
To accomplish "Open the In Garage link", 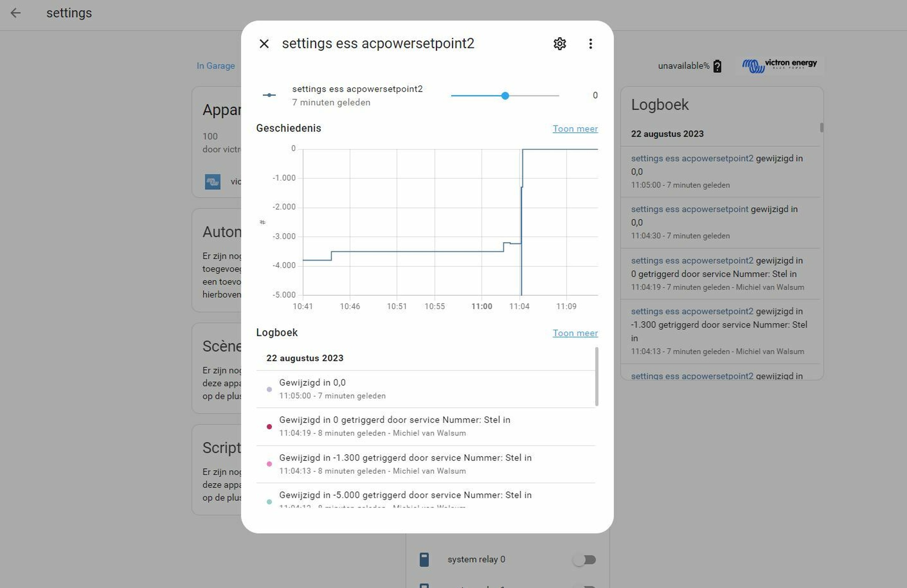I will click(x=215, y=65).
